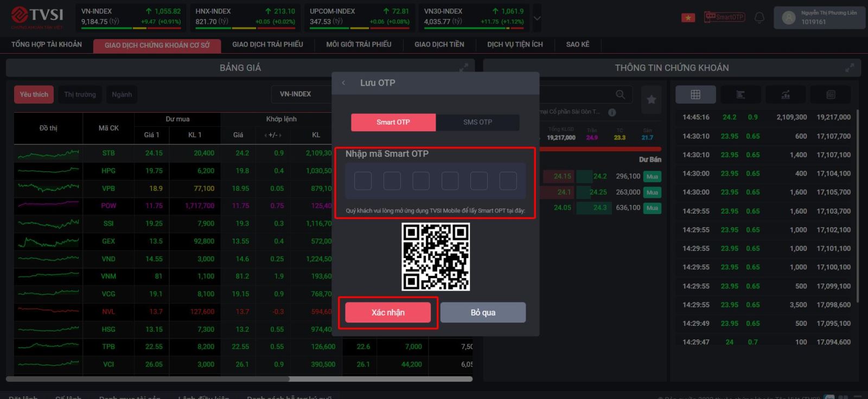Click the back arrow in Lưu OTP dialog
Screen dimensions: 868x399
tap(343, 83)
